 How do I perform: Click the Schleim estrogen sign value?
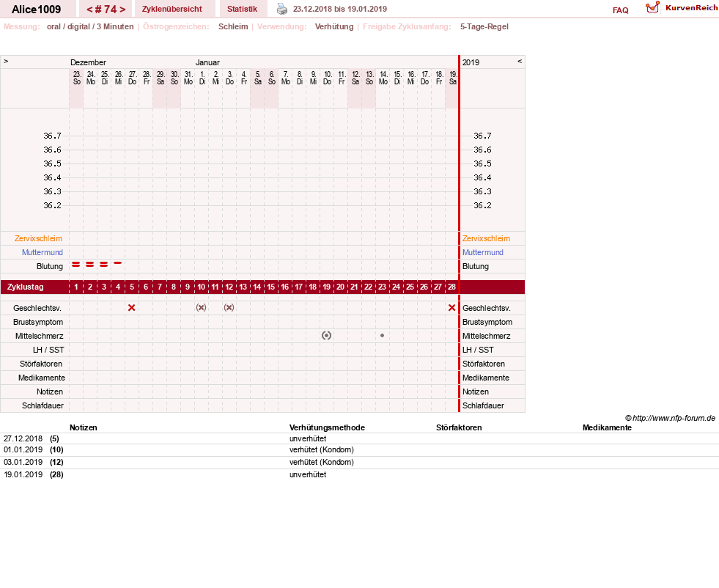pos(233,26)
